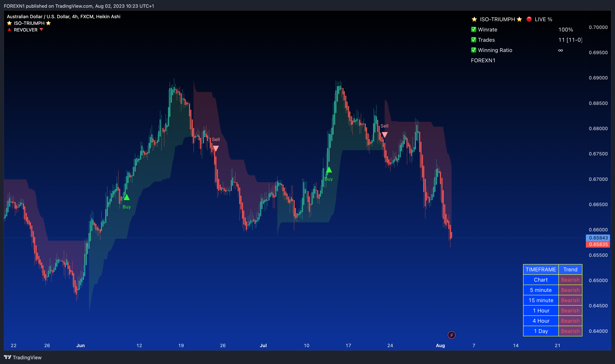Click the TIMEFRAME table header cell

[x=541, y=269]
